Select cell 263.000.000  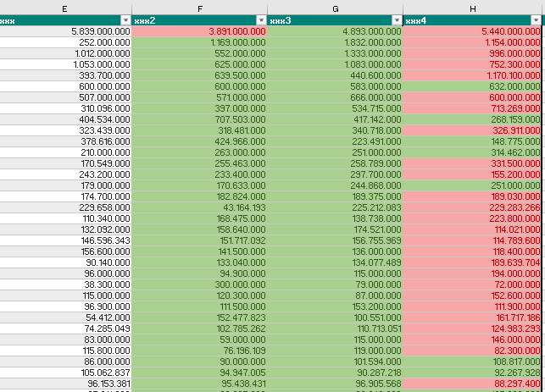click(x=199, y=152)
